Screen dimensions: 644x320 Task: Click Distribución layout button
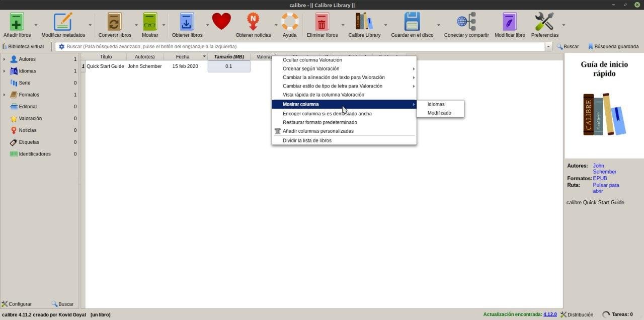click(577, 314)
